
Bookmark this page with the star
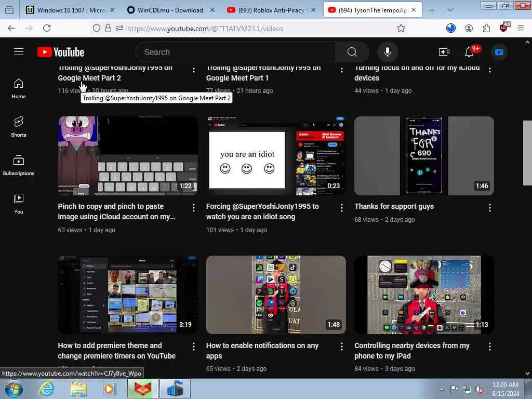pos(401,29)
